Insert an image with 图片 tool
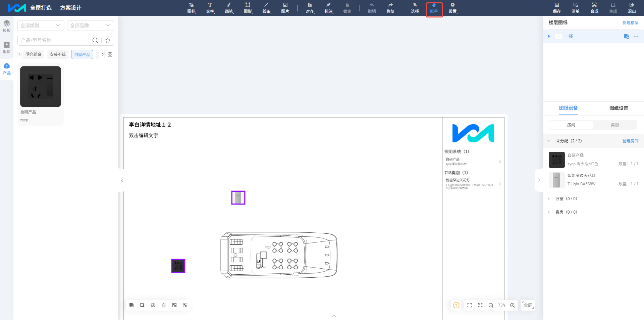 pos(285,8)
